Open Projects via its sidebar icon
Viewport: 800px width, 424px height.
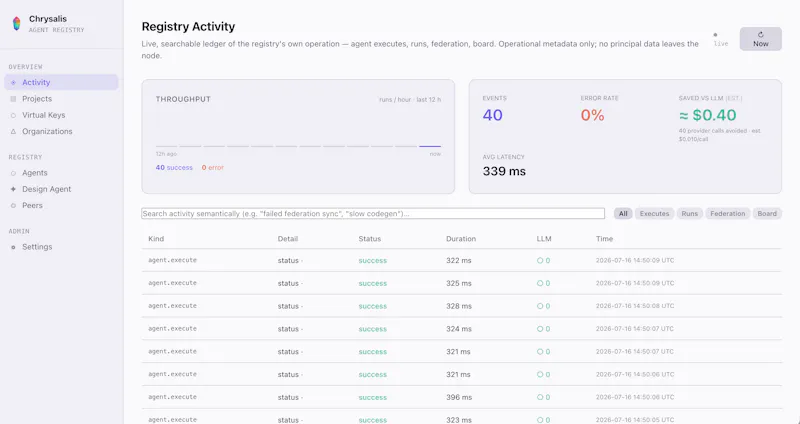(x=13, y=99)
